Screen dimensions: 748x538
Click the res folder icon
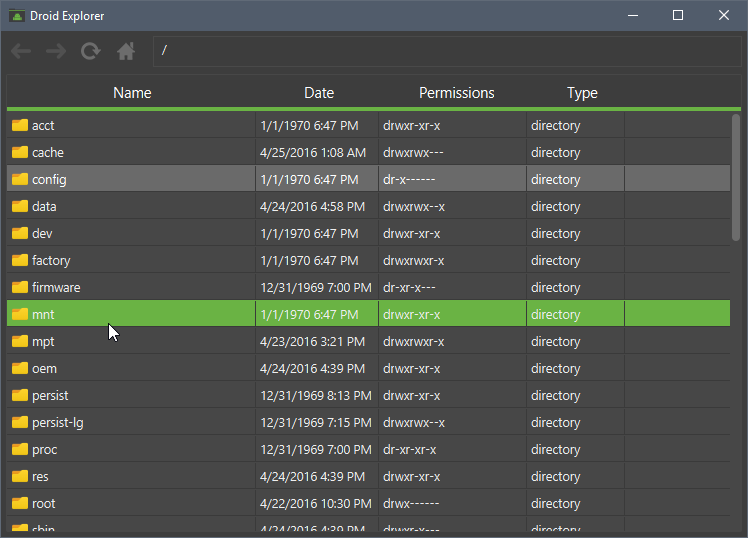(x=20, y=476)
